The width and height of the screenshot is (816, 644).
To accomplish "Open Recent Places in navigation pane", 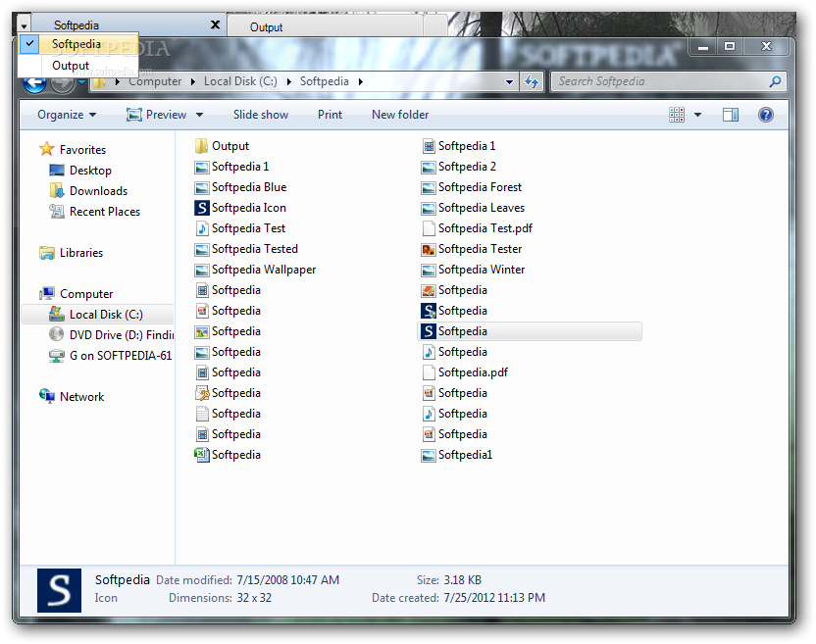I will point(95,212).
